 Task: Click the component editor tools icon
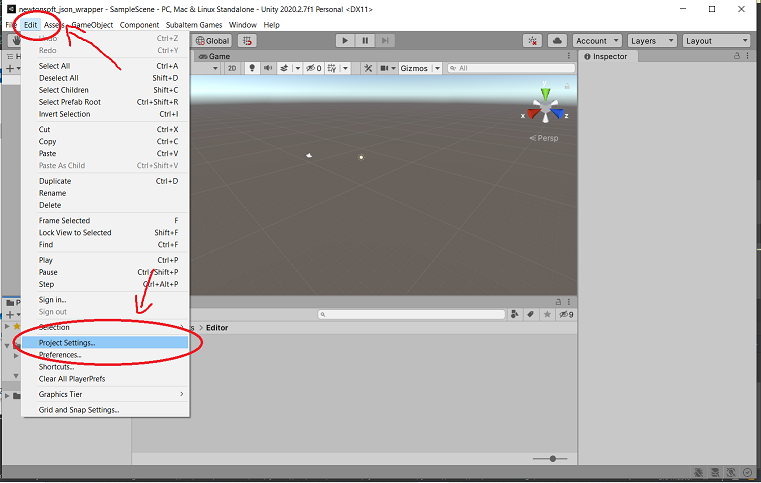368,68
